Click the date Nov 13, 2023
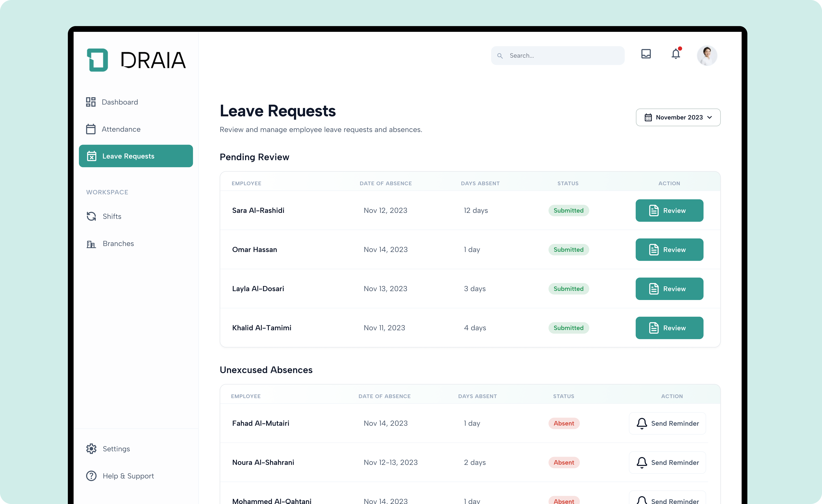Screen dimensions: 822x504 click(x=385, y=289)
